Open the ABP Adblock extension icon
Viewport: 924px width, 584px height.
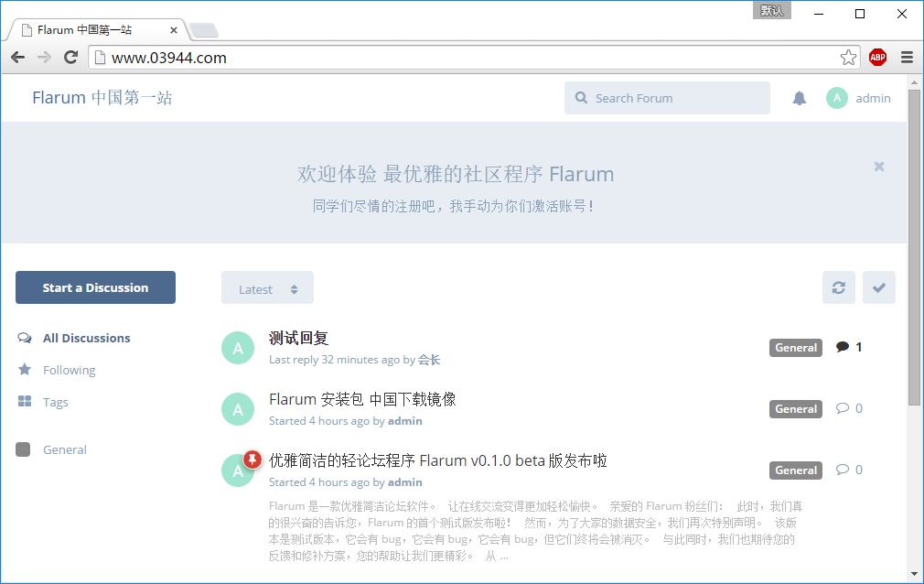pyautogui.click(x=877, y=58)
